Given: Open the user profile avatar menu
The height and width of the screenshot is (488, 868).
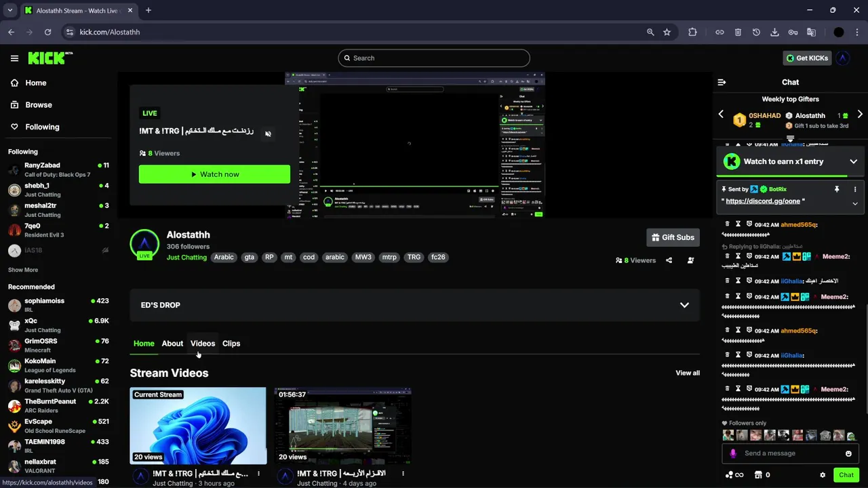Looking at the screenshot, I should click(843, 58).
